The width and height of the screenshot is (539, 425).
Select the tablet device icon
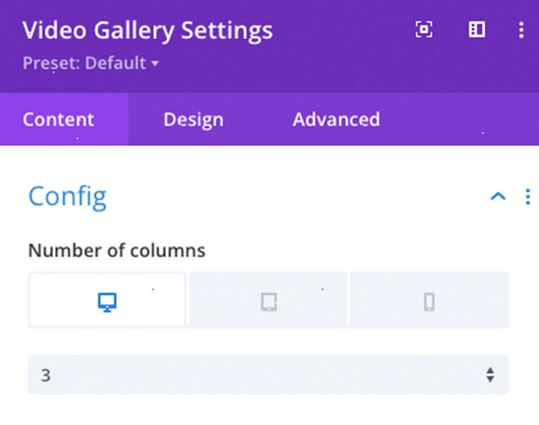click(x=269, y=302)
